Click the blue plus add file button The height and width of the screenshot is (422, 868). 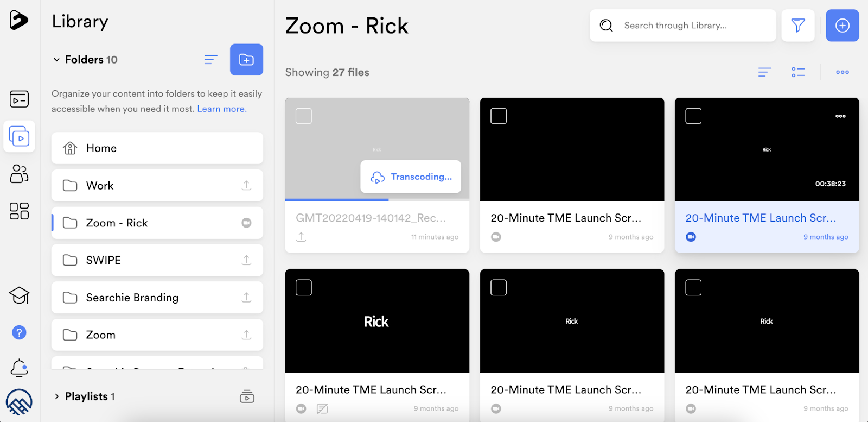point(843,26)
